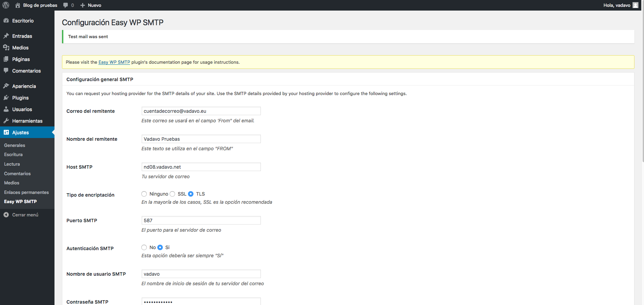Select Ninguno encryption option
Screen dimensions: 644x305
[144, 194]
